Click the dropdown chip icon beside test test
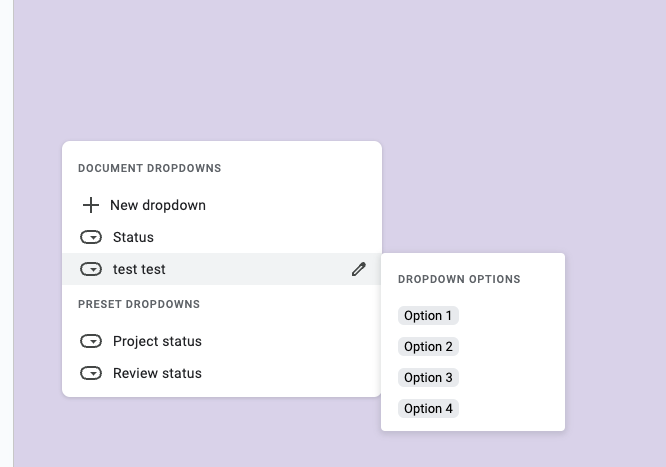Viewport: 666px width, 467px height. tap(91, 269)
